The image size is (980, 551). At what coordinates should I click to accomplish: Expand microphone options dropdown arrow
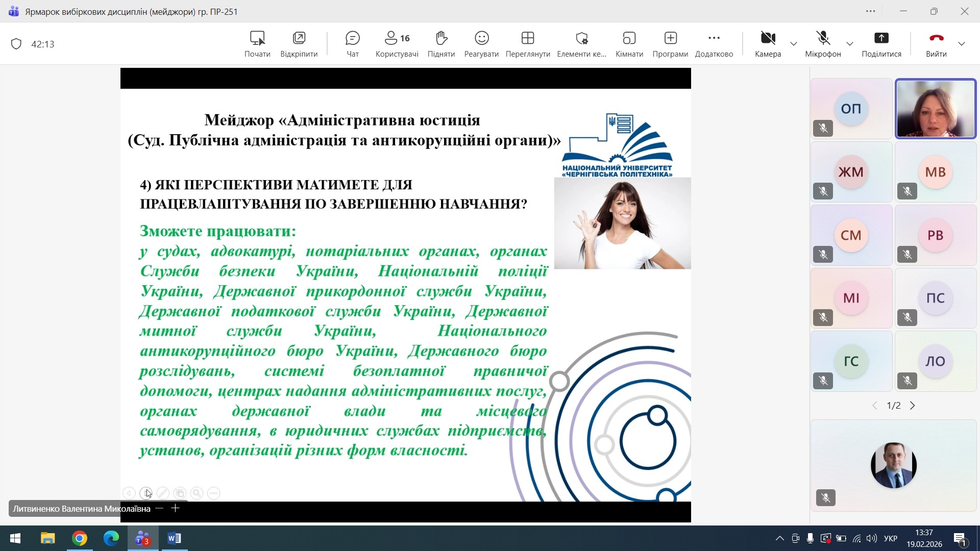[x=850, y=44]
